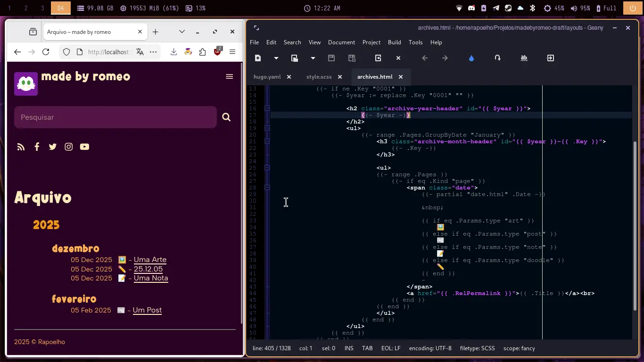This screenshot has width=644, height=362.
Task: Collapse the span fold at line 28
Action: click(x=267, y=188)
